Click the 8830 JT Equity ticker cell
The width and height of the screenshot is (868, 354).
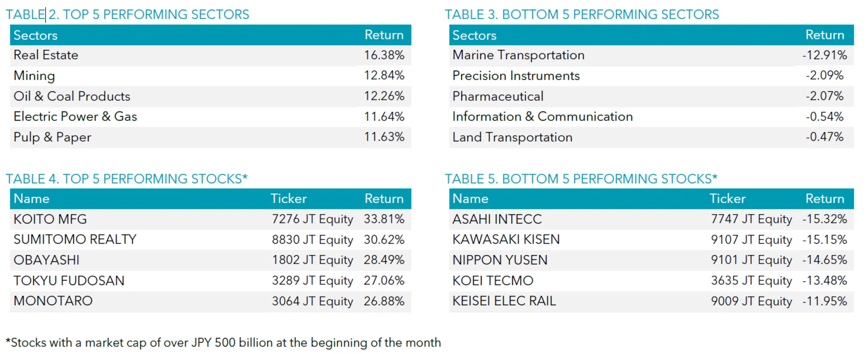tap(312, 240)
